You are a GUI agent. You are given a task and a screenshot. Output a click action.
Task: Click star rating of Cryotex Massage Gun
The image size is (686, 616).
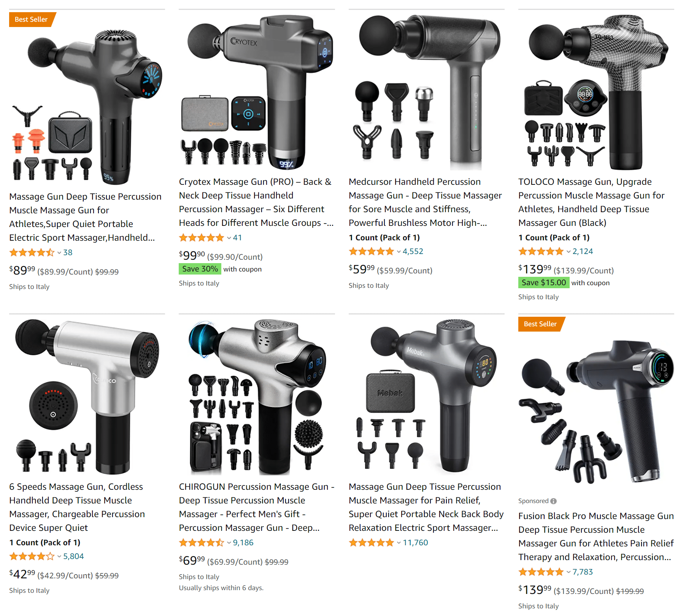[202, 238]
